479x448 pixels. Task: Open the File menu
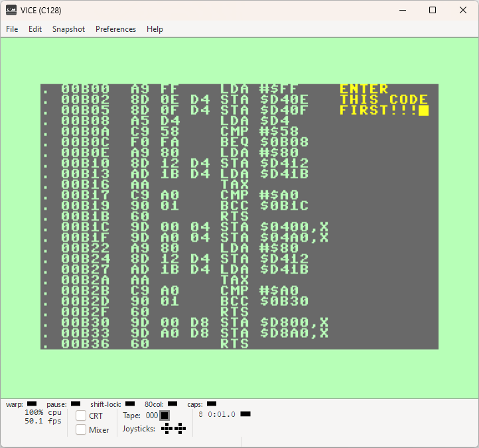point(12,29)
